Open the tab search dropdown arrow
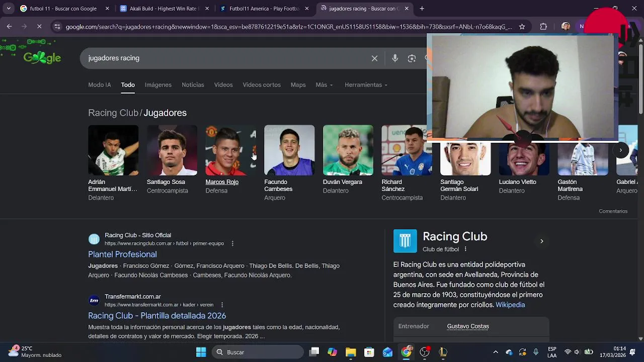 (9, 9)
